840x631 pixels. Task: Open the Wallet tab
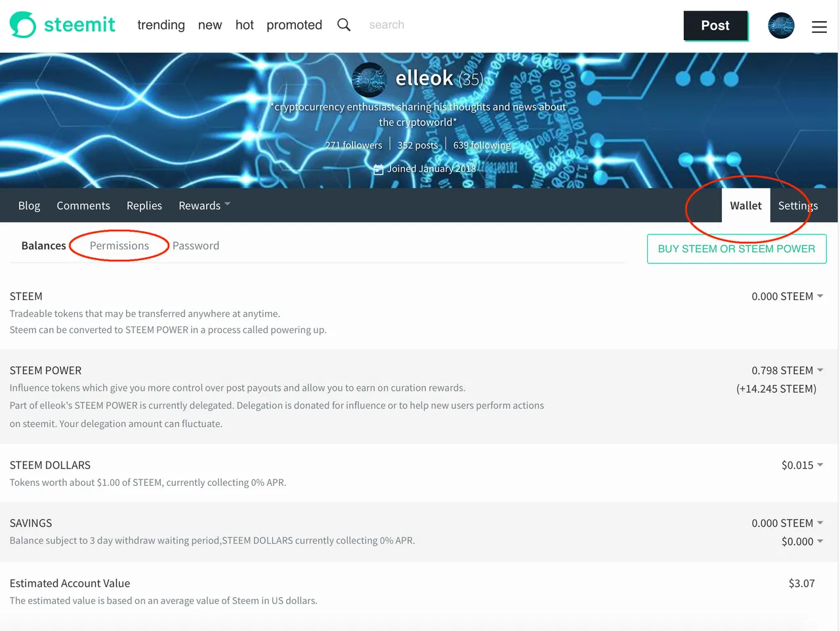tap(745, 206)
